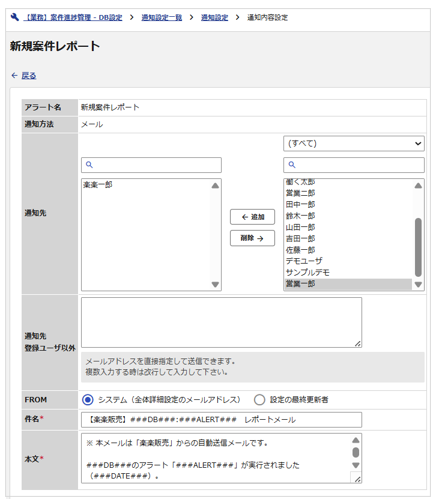Click the resize handle of the 本文 textarea
Screen dimensions: 433x502
coord(357,479)
